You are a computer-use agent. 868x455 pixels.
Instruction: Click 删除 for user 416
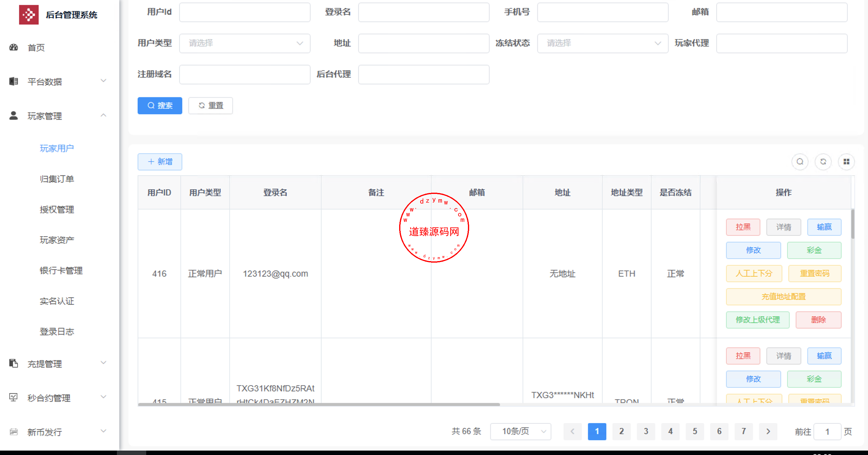pos(818,320)
